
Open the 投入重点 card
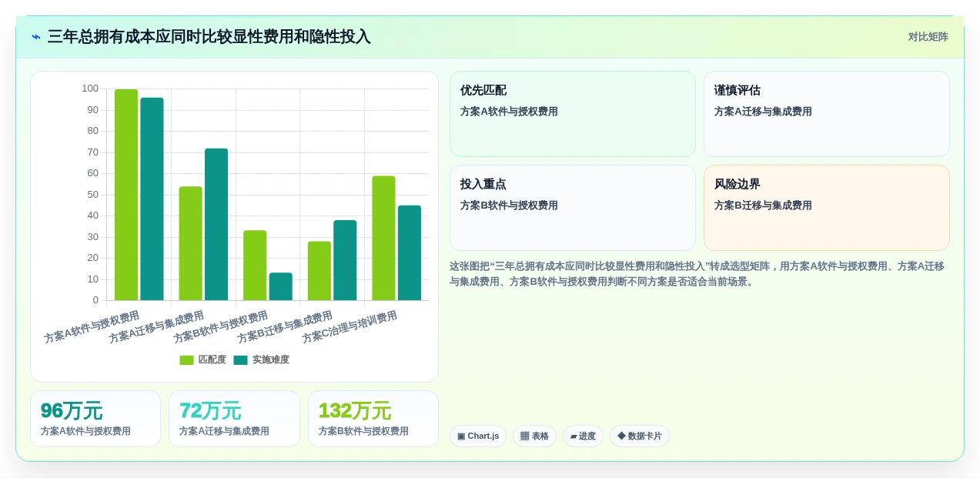572,208
